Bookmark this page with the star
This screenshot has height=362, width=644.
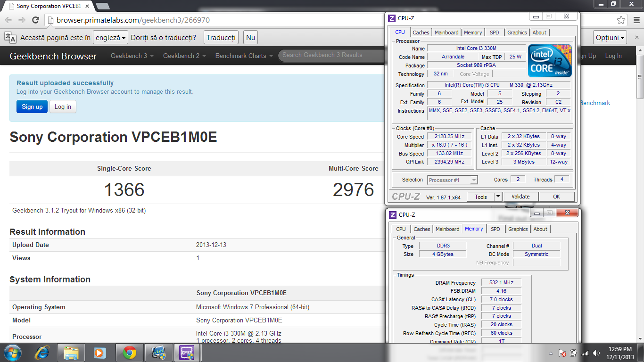coord(621,20)
